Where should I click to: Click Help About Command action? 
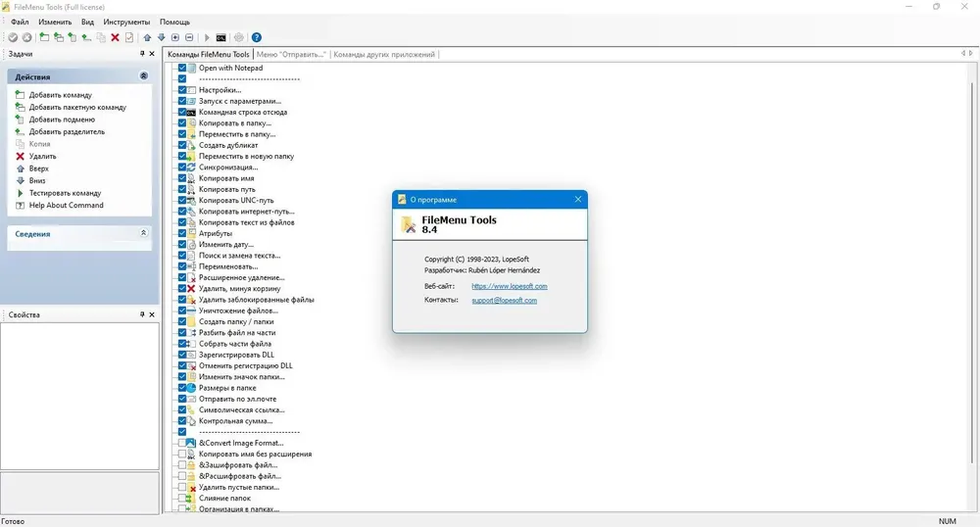pyautogui.click(x=67, y=206)
